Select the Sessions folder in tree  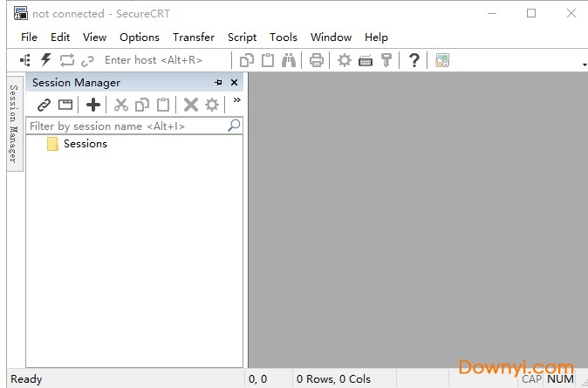[85, 144]
